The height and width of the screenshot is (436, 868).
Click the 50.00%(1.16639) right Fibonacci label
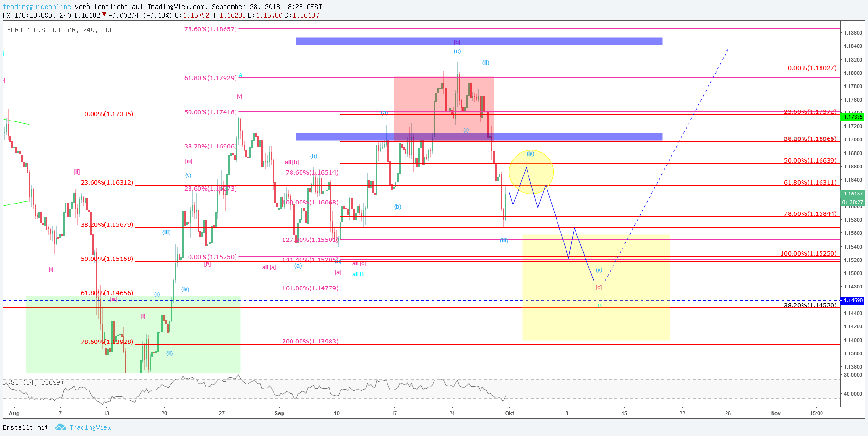pyautogui.click(x=810, y=160)
